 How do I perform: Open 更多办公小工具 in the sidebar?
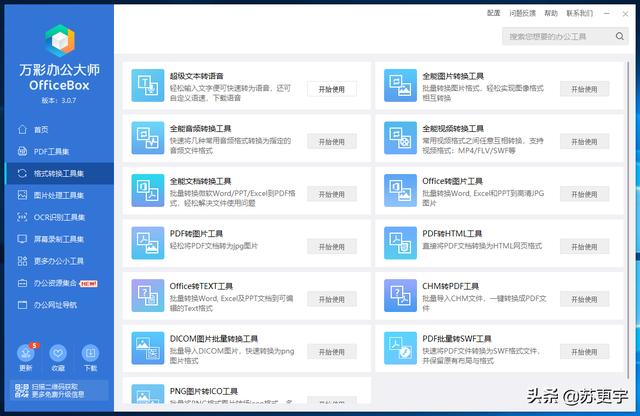60,261
